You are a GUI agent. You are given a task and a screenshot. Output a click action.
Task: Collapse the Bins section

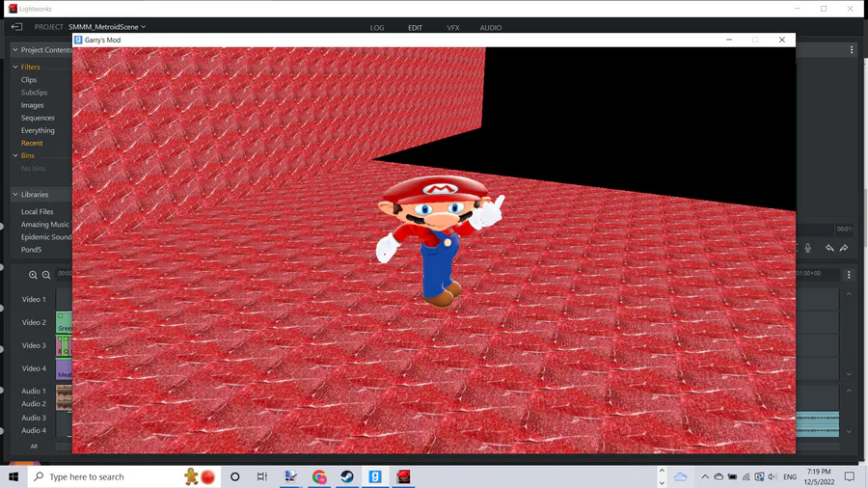(15, 155)
